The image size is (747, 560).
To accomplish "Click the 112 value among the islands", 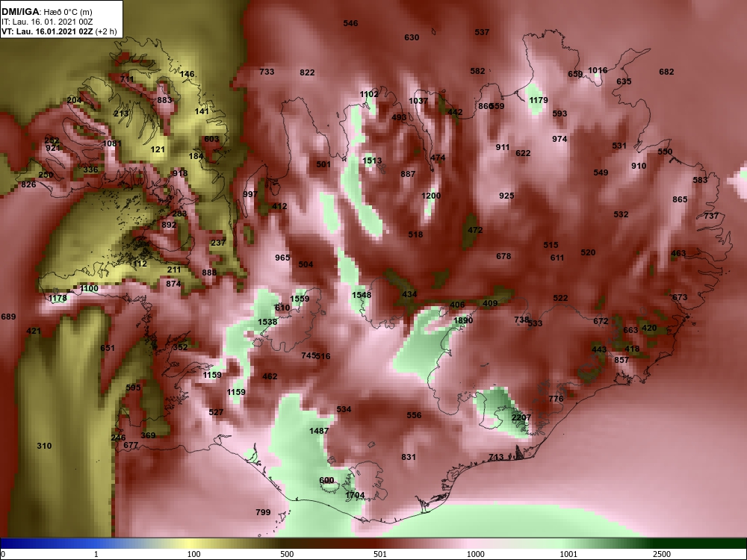I will [140, 264].
